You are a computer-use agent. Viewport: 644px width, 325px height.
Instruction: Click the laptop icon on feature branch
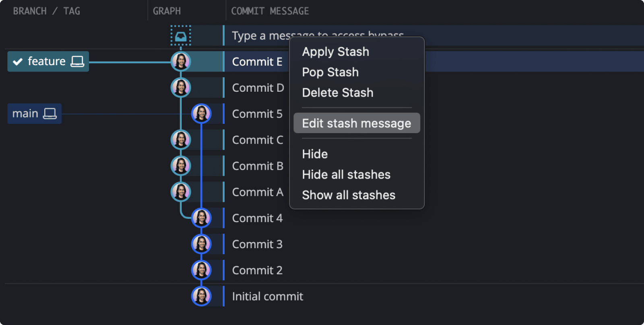(77, 62)
